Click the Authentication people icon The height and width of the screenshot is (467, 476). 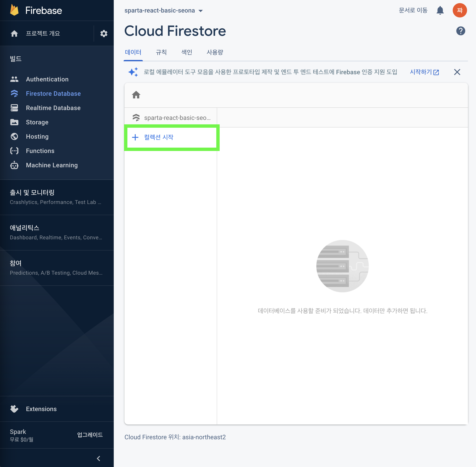(14, 79)
